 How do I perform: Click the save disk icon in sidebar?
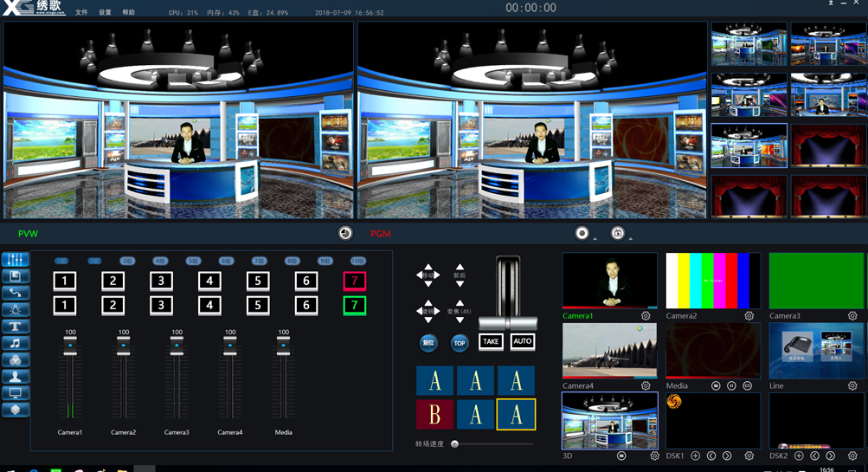click(16, 276)
